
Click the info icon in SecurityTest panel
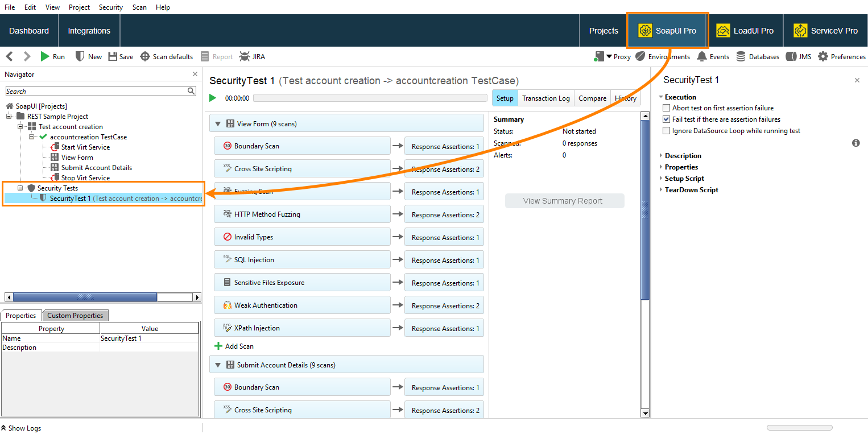(x=856, y=143)
